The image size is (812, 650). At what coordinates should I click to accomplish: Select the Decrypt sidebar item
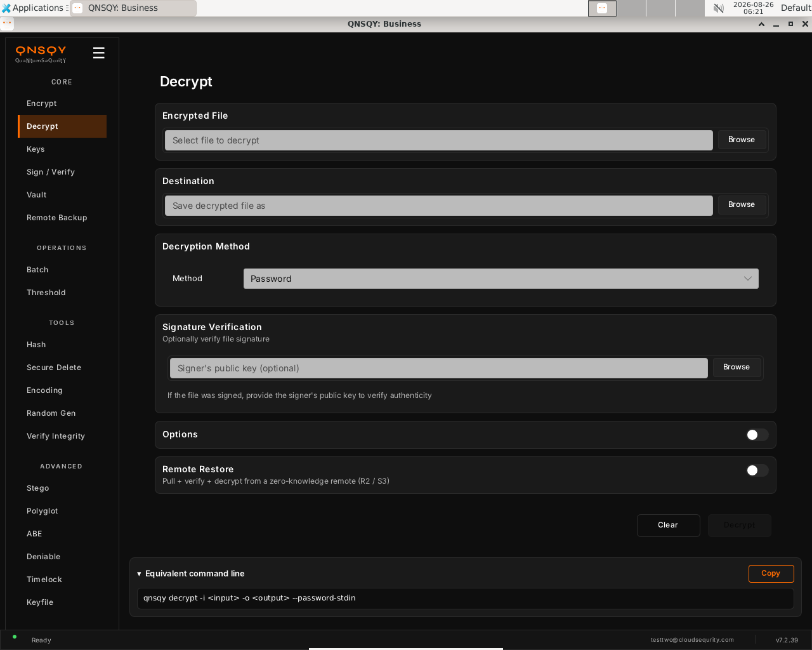(x=62, y=126)
